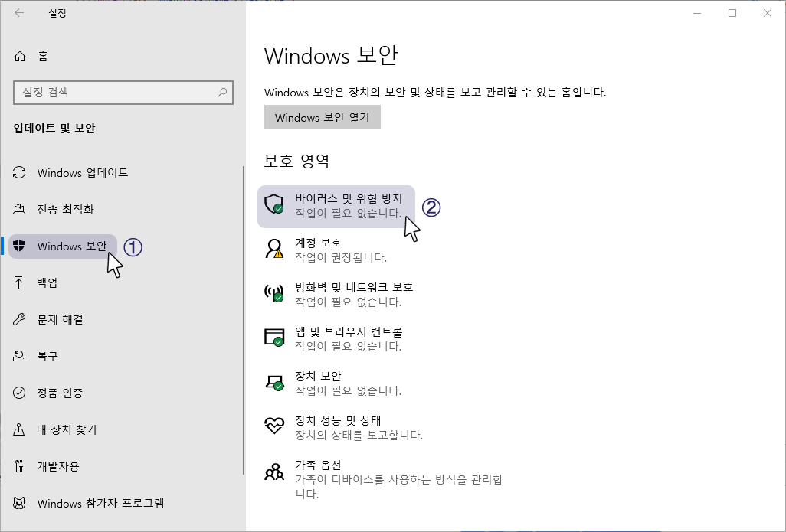This screenshot has width=786, height=532.
Task: Open 장치 성능 및 상태 link
Action: [x=339, y=420]
